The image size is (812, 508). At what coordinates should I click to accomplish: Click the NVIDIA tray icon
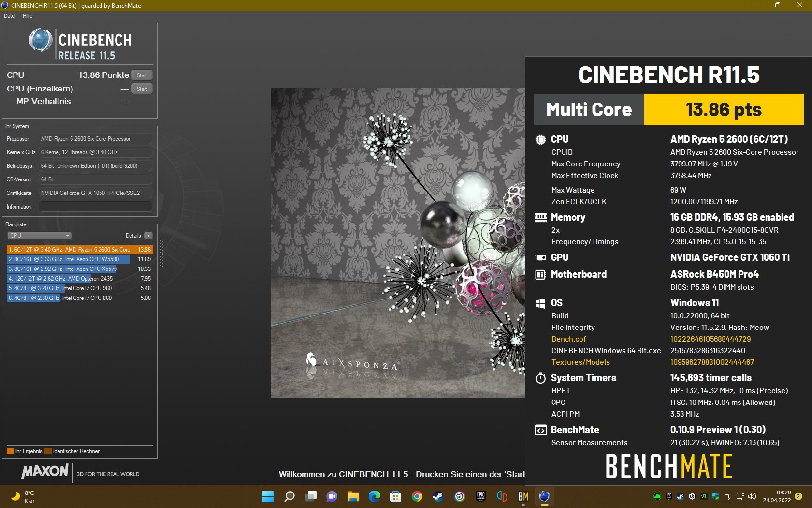pos(704,496)
